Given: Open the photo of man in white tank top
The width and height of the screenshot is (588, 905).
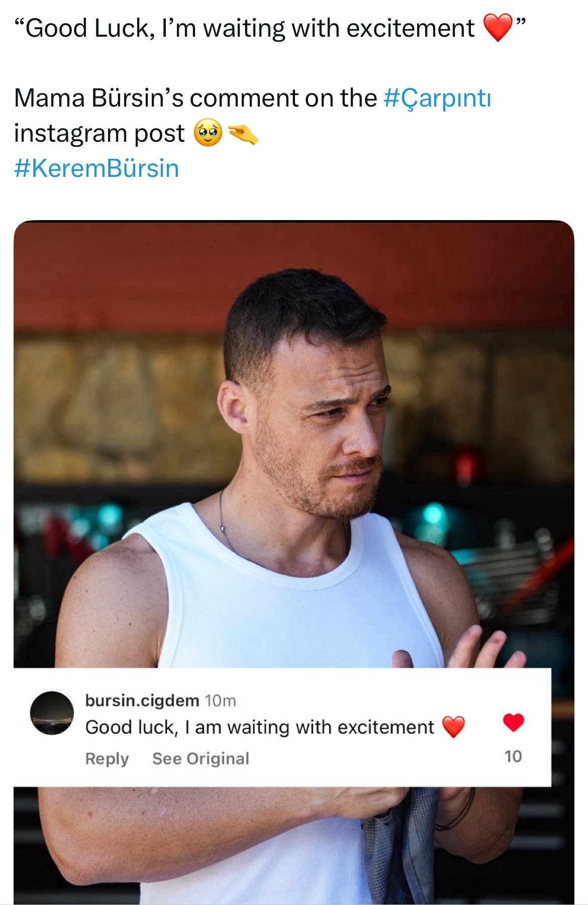Looking at the screenshot, I should 293,452.
